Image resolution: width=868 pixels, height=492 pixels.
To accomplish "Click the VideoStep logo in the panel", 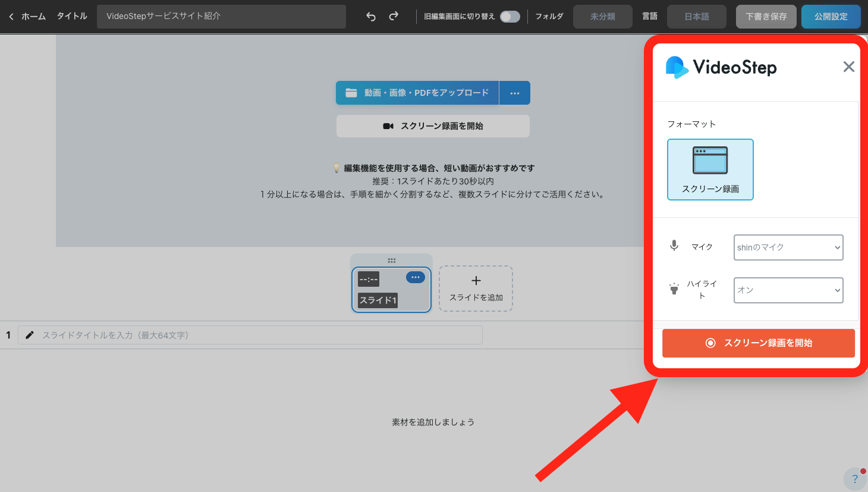I will [x=721, y=67].
